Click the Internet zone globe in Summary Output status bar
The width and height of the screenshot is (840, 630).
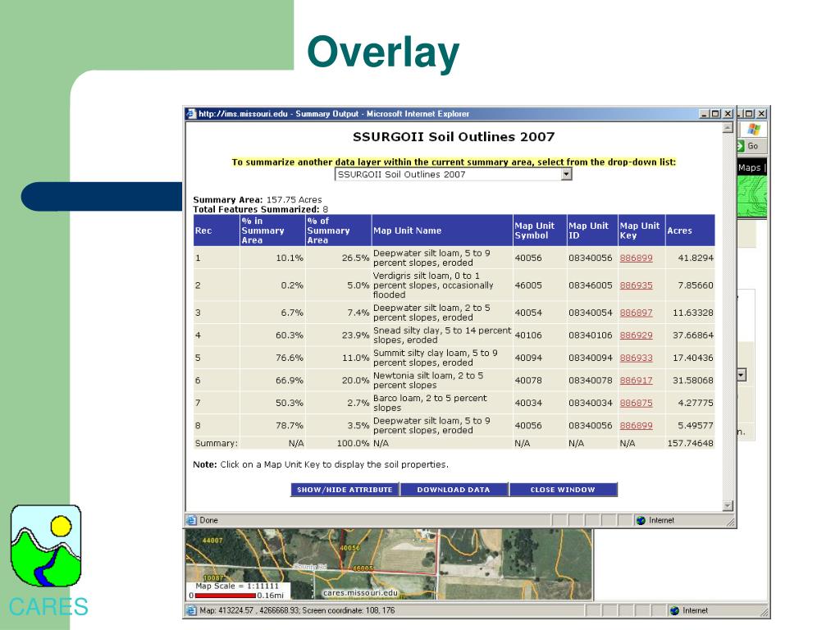[641, 520]
